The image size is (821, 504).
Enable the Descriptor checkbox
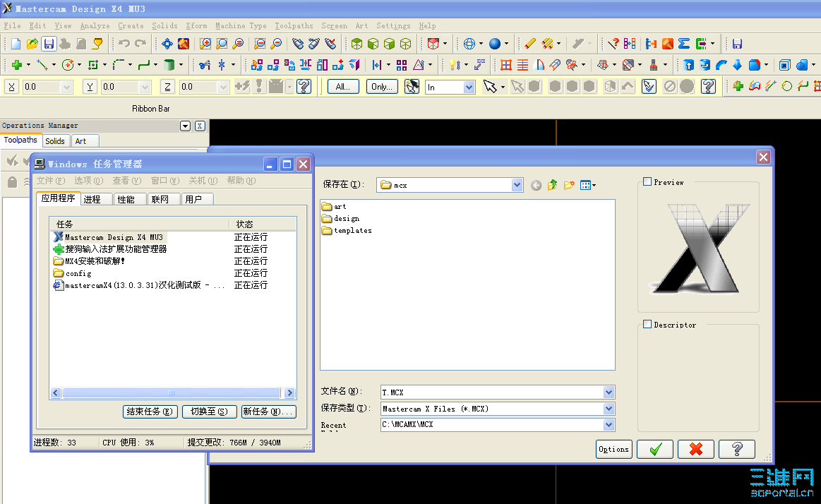coord(647,325)
